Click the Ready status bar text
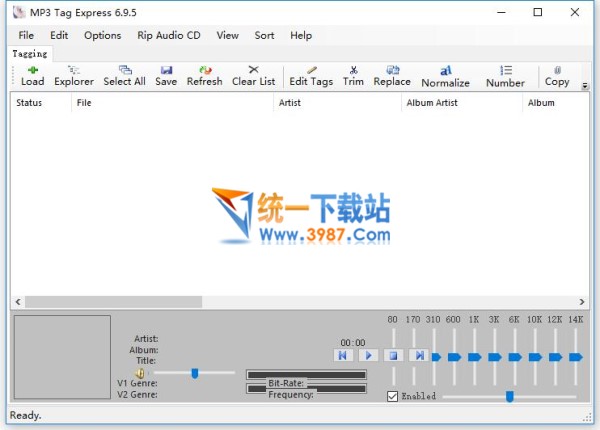Viewport: 600px width, 430px height. click(x=25, y=415)
